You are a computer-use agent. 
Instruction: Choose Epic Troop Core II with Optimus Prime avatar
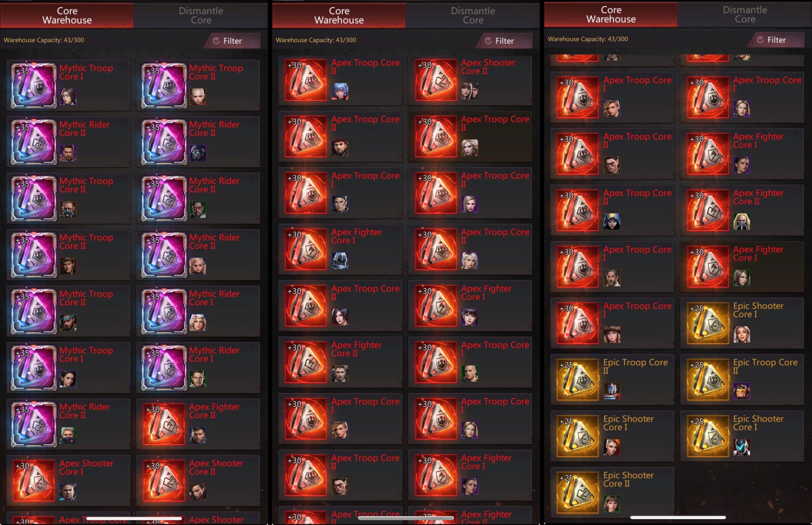tap(612, 379)
